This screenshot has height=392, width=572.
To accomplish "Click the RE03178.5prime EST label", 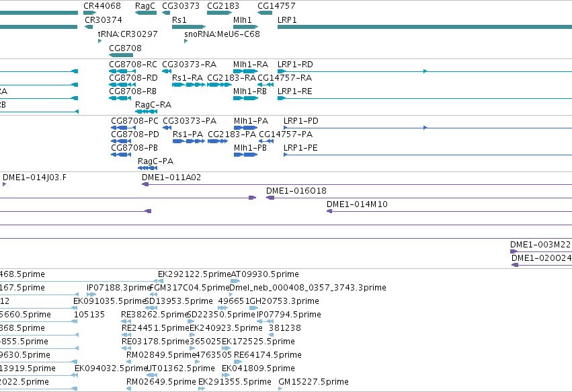I will tap(155, 342).
